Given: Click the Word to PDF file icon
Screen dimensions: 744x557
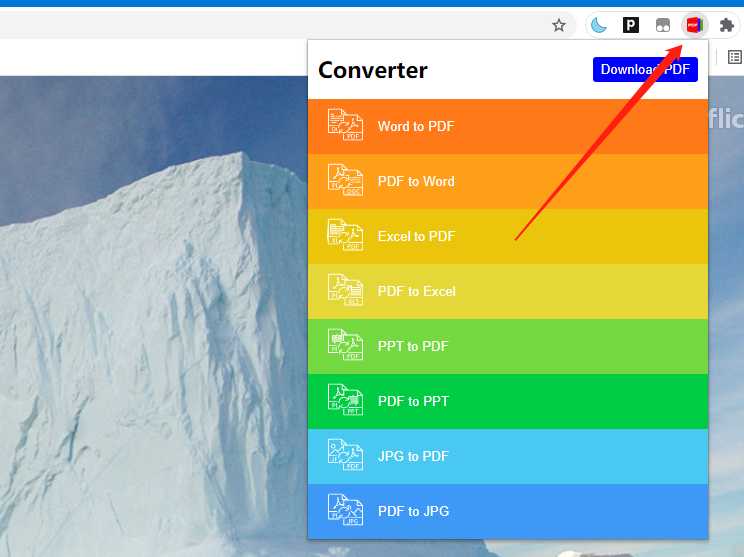Looking at the screenshot, I should coord(345,126).
